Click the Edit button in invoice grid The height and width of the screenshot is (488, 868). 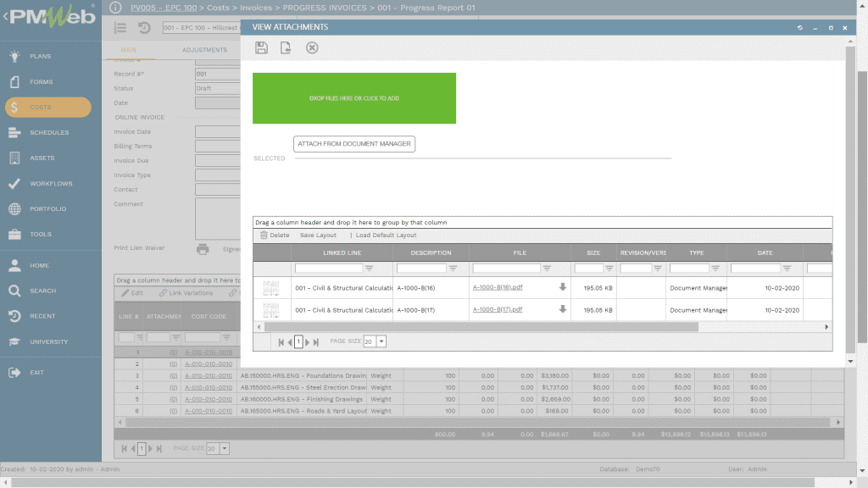[x=132, y=293]
